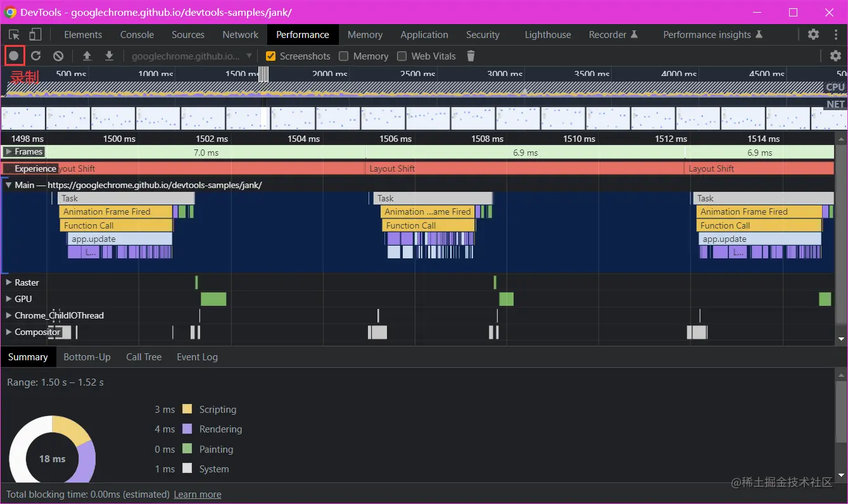
Task: Click the yellow Scripting color swatch
Action: (187, 409)
